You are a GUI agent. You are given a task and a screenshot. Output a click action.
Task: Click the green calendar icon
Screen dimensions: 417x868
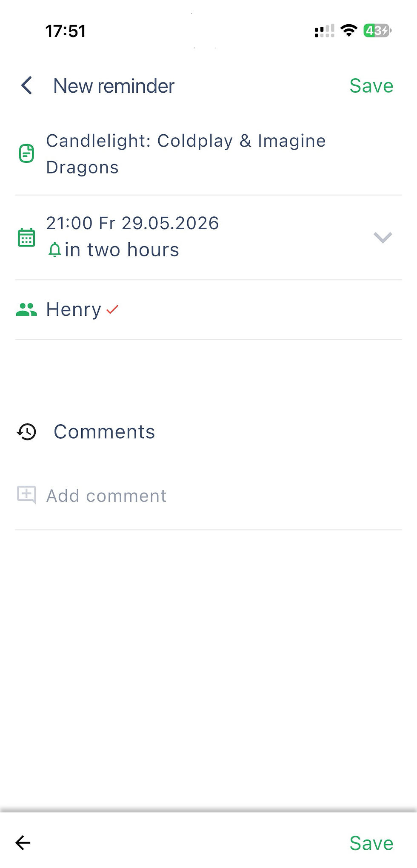26,237
